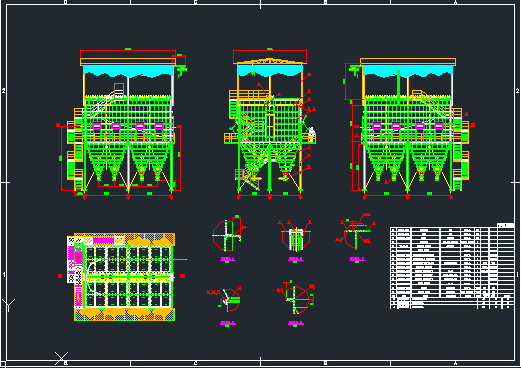Select the lower-right circular detail view
This screenshot has width=521, height=368.
coord(296,298)
